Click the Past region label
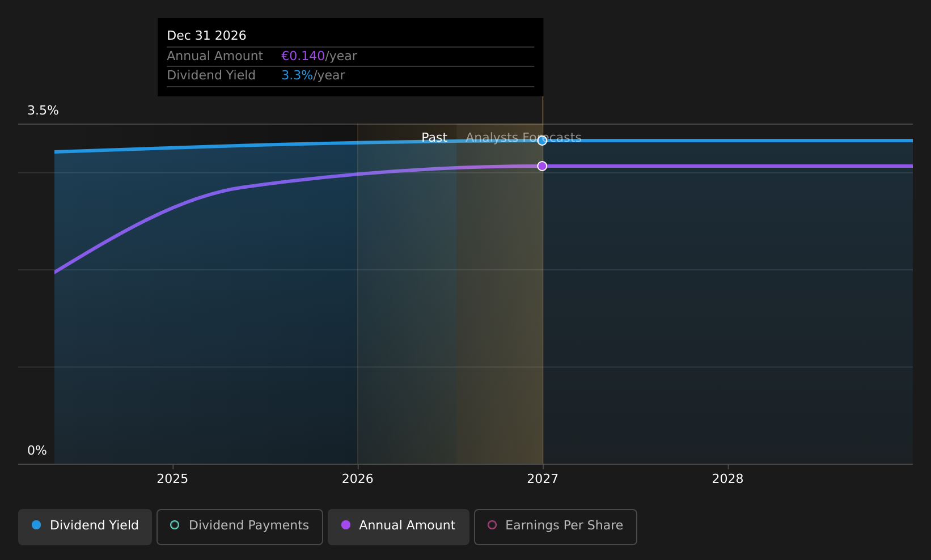Image resolution: width=931 pixels, height=560 pixels. pyautogui.click(x=434, y=138)
